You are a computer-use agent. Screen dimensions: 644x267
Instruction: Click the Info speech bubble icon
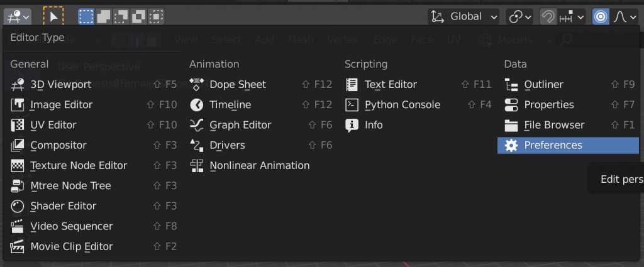pyautogui.click(x=352, y=124)
